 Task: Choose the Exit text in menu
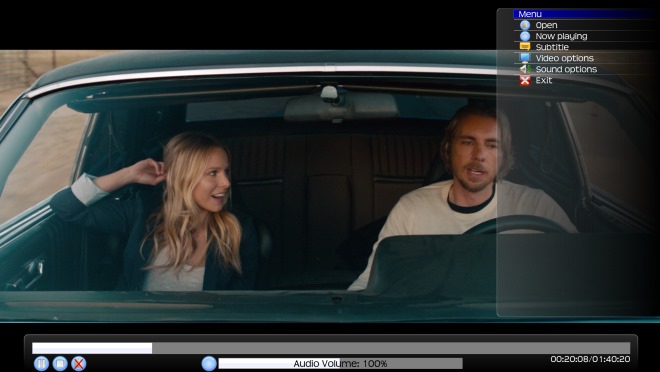[544, 80]
